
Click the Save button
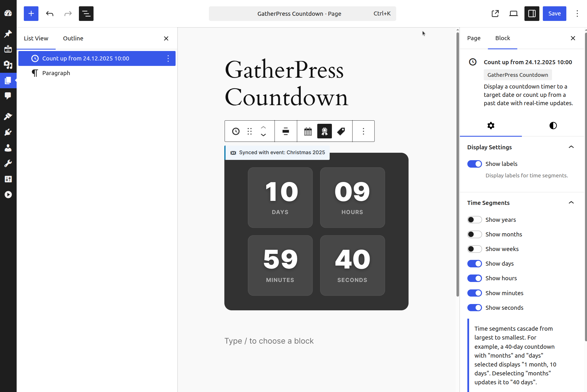coord(554,13)
